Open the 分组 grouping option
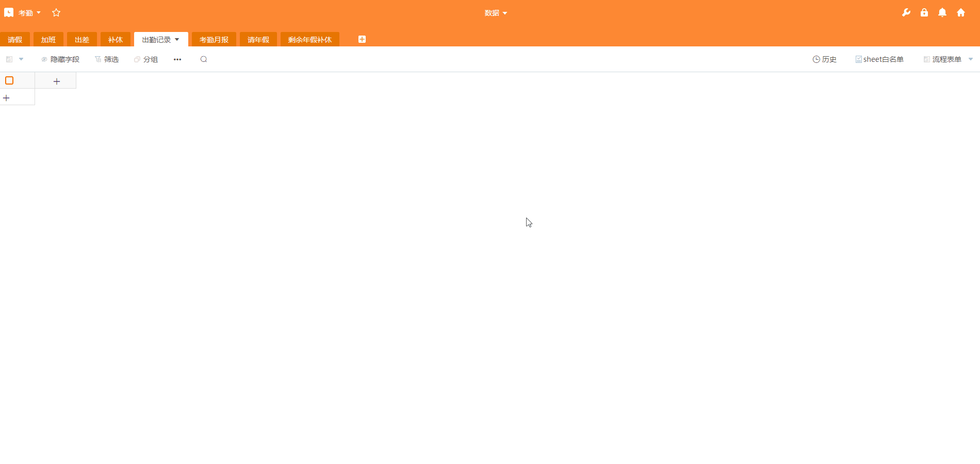The width and height of the screenshot is (980, 464). 146,59
